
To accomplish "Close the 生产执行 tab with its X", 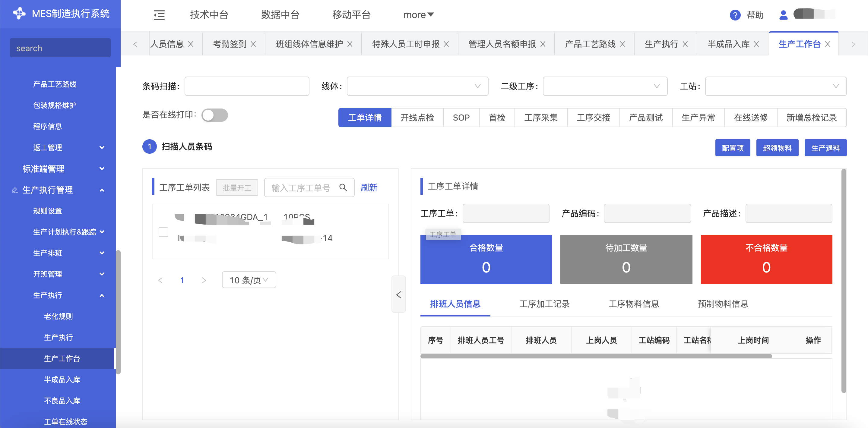I will [685, 44].
